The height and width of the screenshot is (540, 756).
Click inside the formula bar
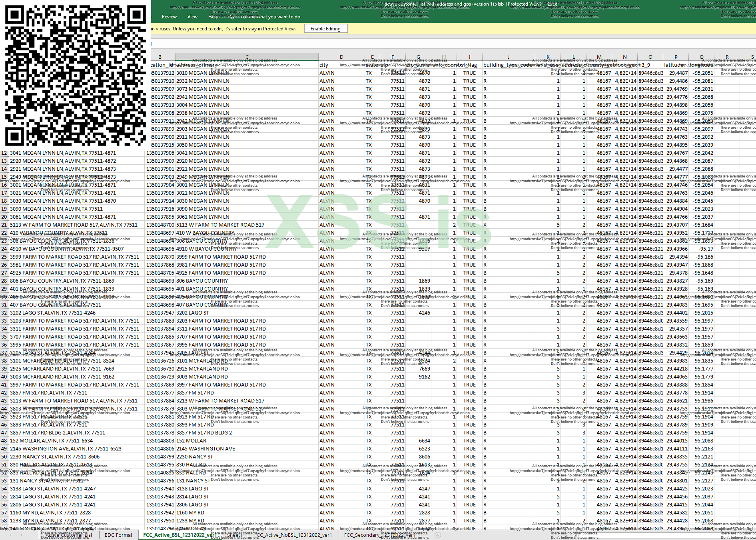pyautogui.click(x=453, y=44)
